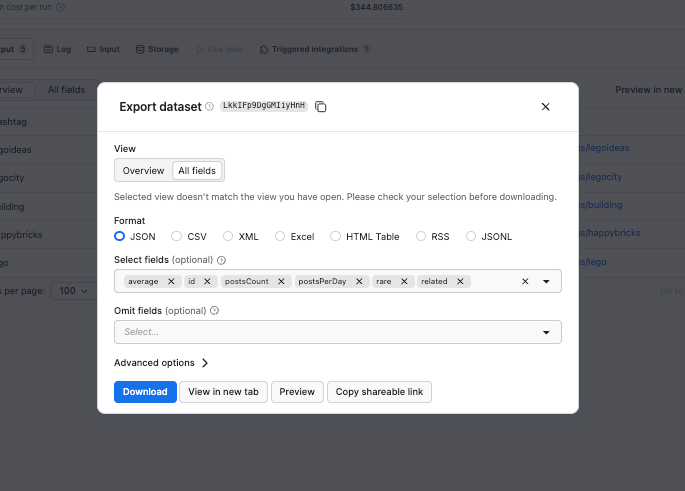Click Preview in new tab in background
Image resolution: width=685 pixels, height=491 pixels.
pos(650,90)
